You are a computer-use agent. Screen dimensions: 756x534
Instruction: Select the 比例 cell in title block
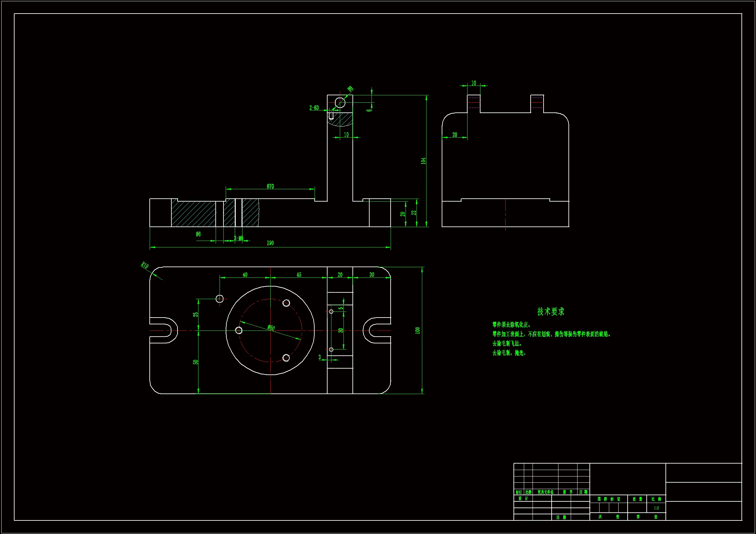656,499
